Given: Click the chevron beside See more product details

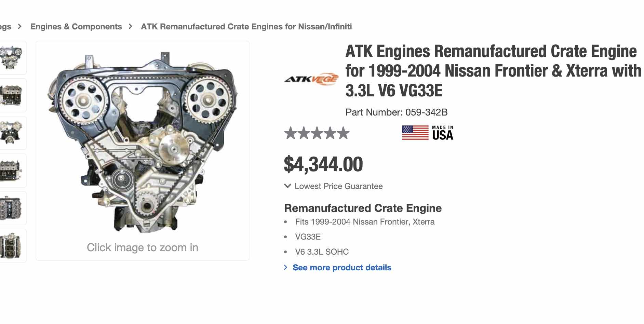Looking at the screenshot, I should tap(286, 267).
